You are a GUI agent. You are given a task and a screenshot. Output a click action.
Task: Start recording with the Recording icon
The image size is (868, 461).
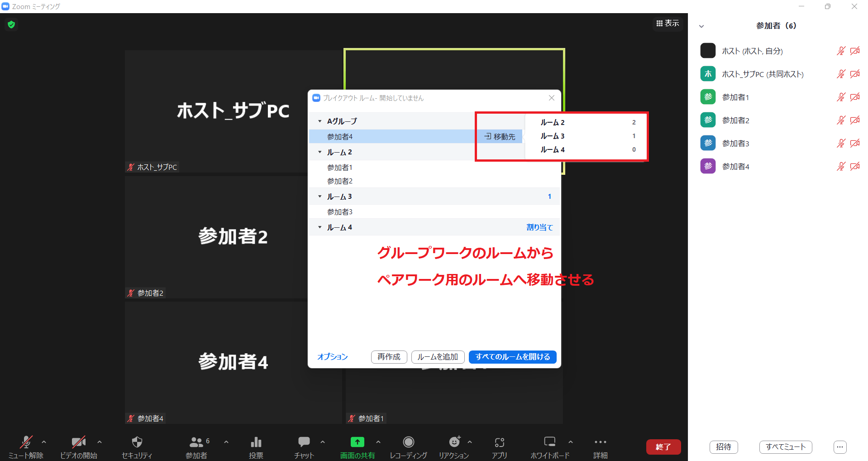(x=408, y=442)
